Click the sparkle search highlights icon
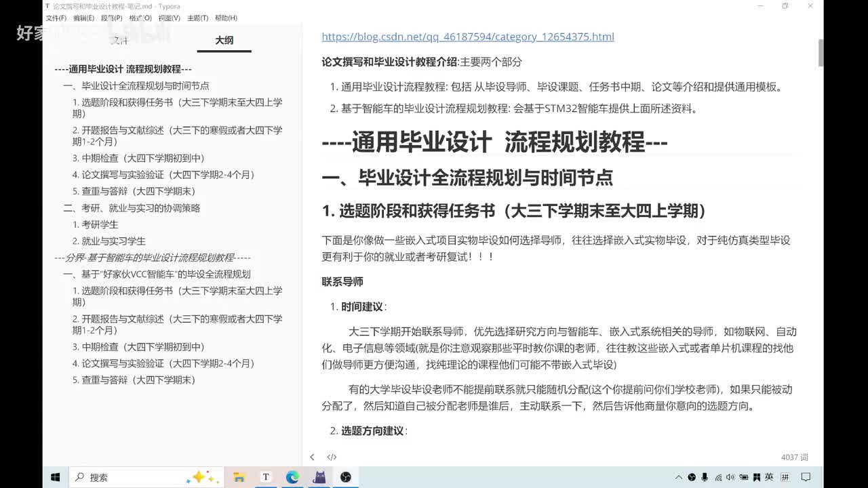Viewport: 868px width, 488px height. pos(203,477)
